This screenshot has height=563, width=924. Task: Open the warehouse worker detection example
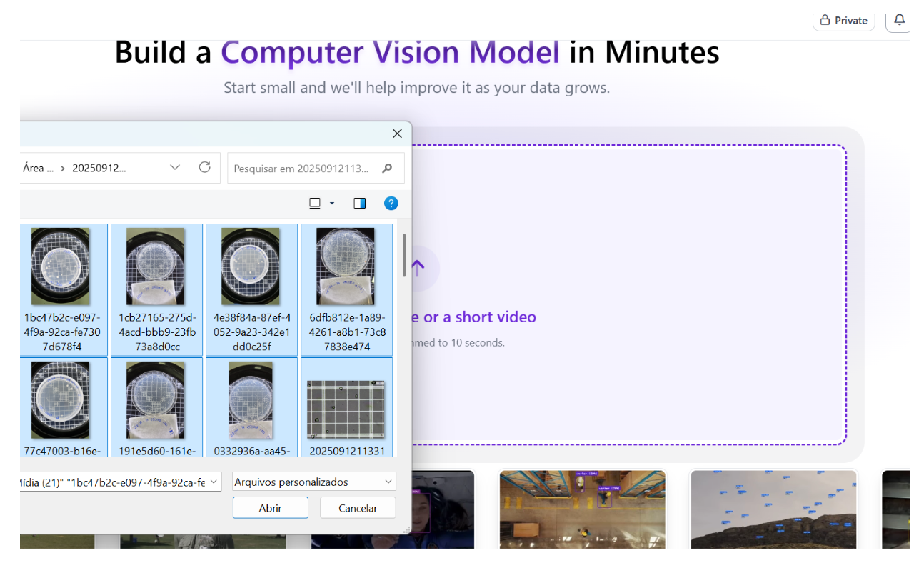click(x=582, y=509)
